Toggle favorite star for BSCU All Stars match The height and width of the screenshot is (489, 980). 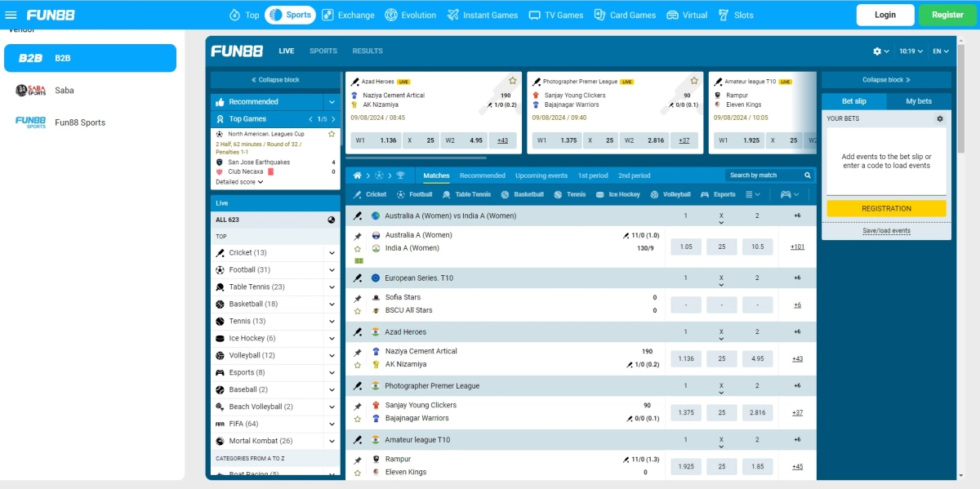click(358, 310)
